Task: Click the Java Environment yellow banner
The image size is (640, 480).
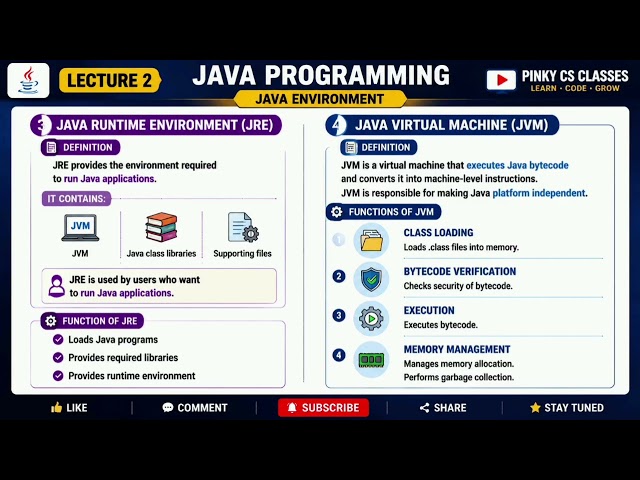Action: (x=320, y=99)
